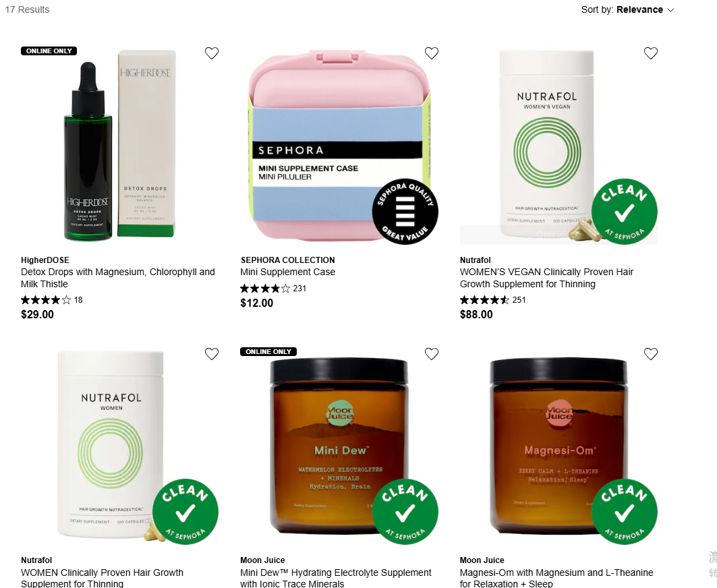The width and height of the screenshot is (717, 588).
Task: Open Magnesi-Om with Magnesium and L-Theanine link
Action: pyautogui.click(x=556, y=579)
